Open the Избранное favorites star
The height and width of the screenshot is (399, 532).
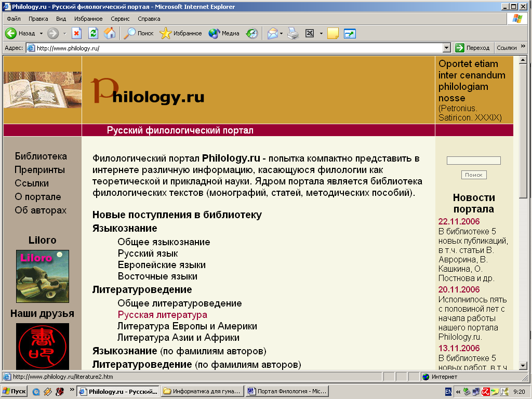coord(180,33)
